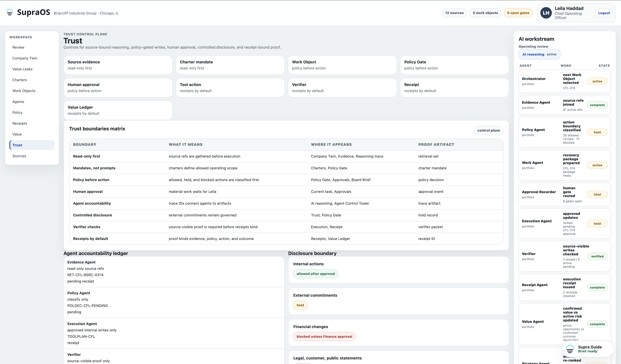Click the active Trust sidebar item

click(x=32, y=145)
